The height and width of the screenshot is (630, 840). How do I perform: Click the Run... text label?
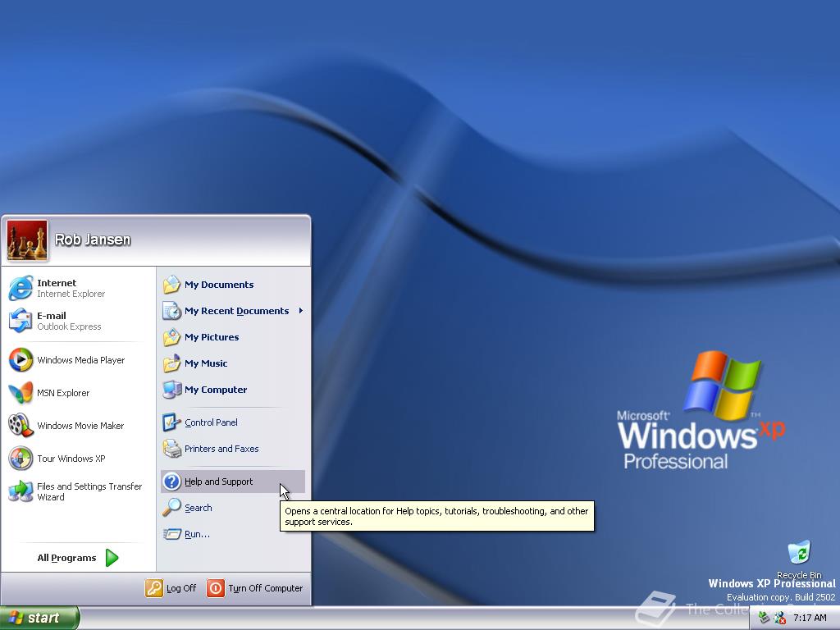[197, 533]
